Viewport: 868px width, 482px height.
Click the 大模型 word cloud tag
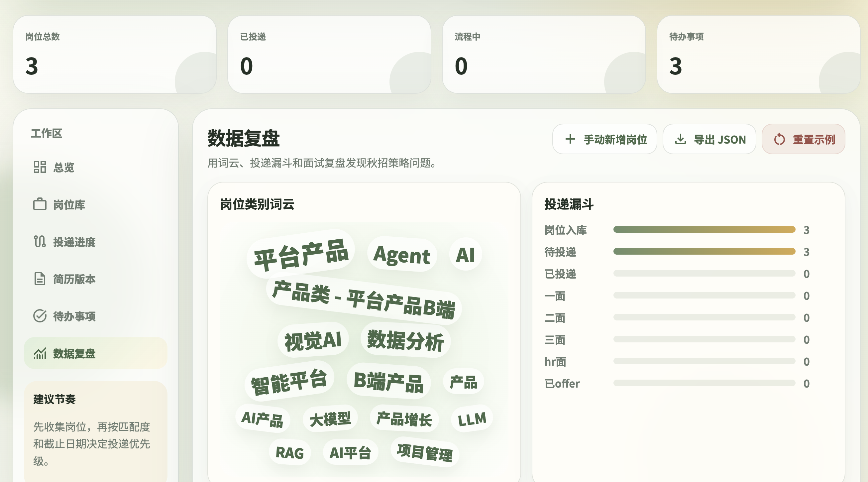330,418
